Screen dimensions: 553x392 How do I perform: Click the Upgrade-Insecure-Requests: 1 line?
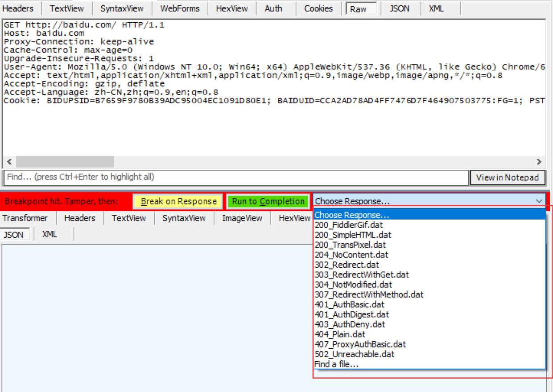tap(79, 58)
